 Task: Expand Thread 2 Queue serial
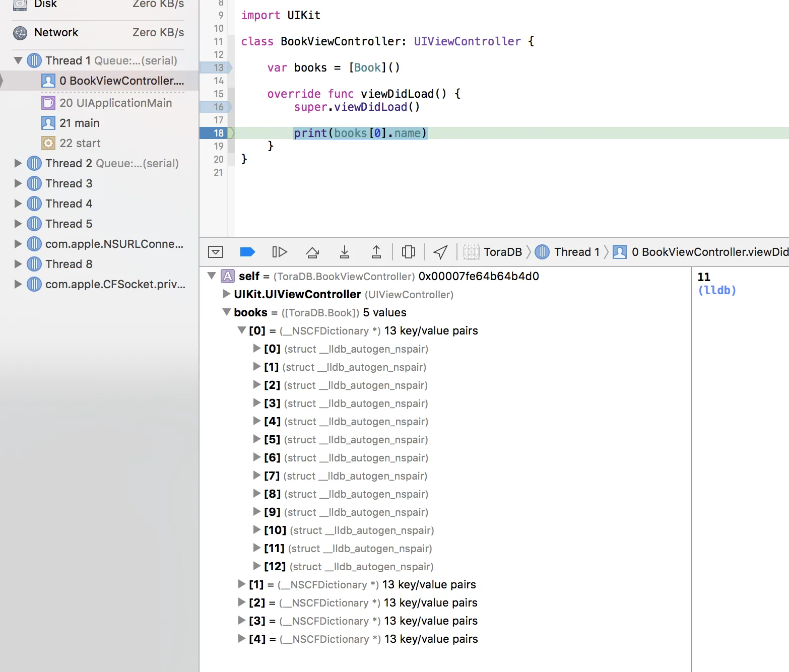click(x=18, y=163)
